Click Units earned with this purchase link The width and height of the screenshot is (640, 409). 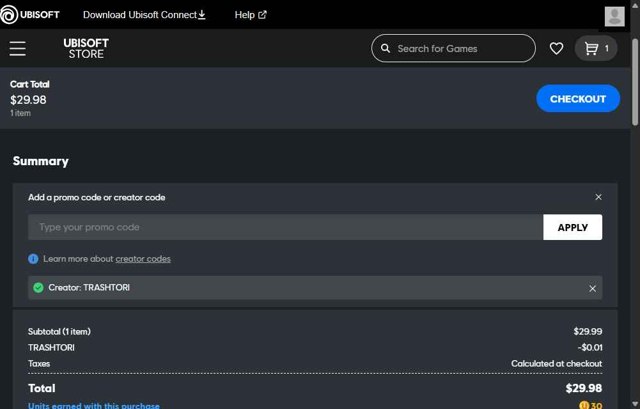(x=94, y=405)
